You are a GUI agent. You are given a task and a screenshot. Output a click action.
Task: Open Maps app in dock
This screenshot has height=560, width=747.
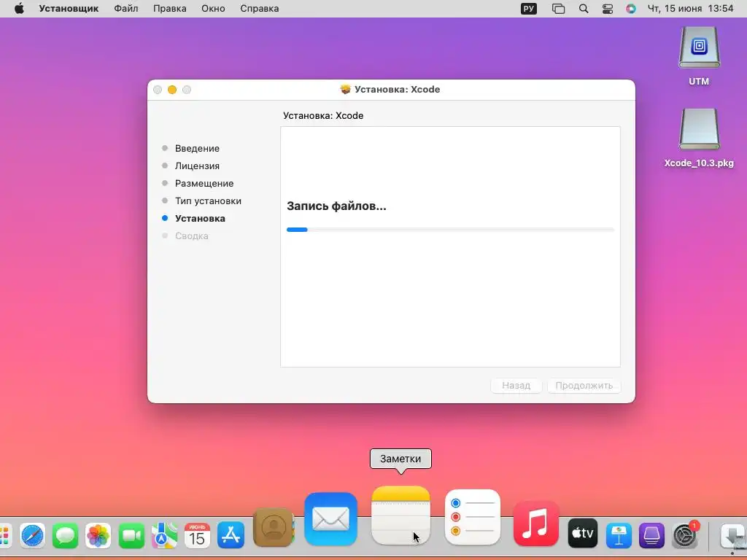click(164, 536)
